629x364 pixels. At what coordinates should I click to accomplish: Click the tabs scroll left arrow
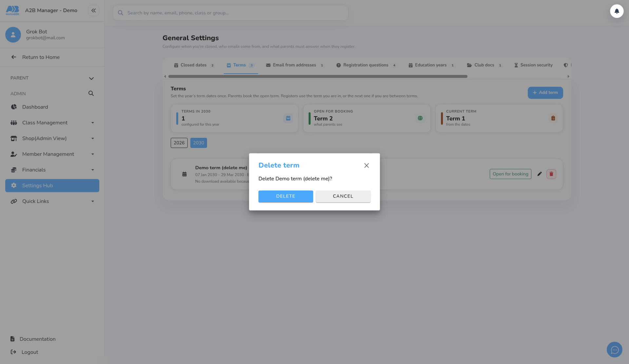point(165,77)
